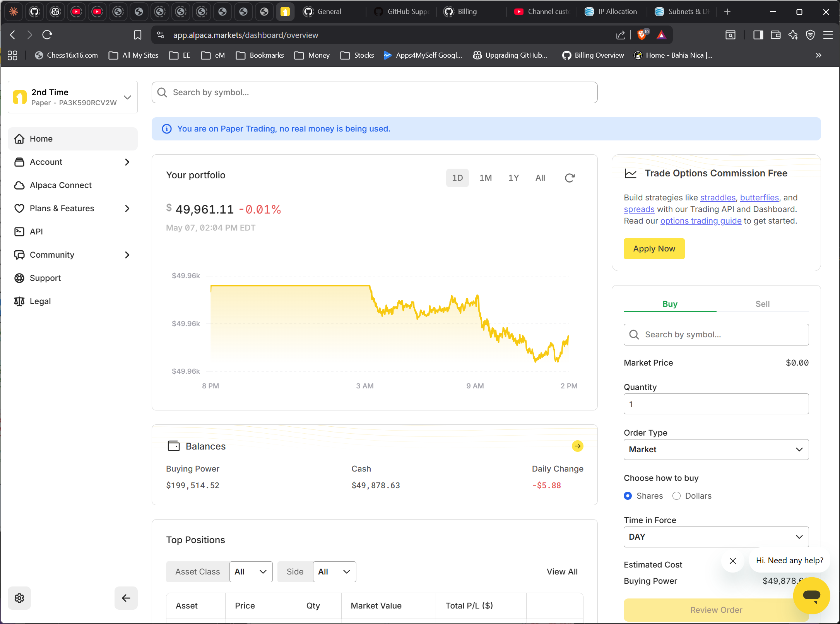
Task: Open settings gear in sidebar footer
Action: tap(19, 598)
